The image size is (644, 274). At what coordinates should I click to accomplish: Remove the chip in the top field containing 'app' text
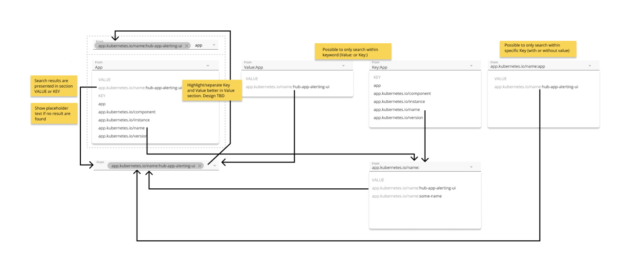(187, 46)
